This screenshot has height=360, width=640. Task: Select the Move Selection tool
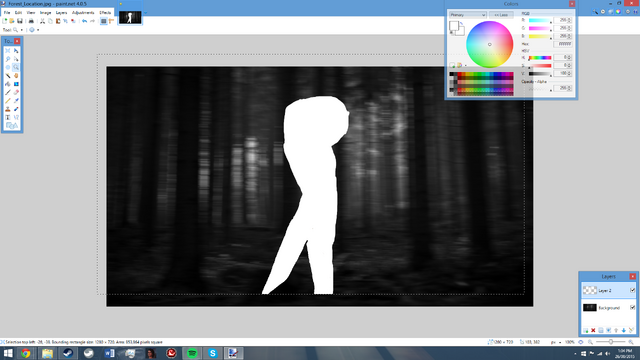(x=16, y=59)
